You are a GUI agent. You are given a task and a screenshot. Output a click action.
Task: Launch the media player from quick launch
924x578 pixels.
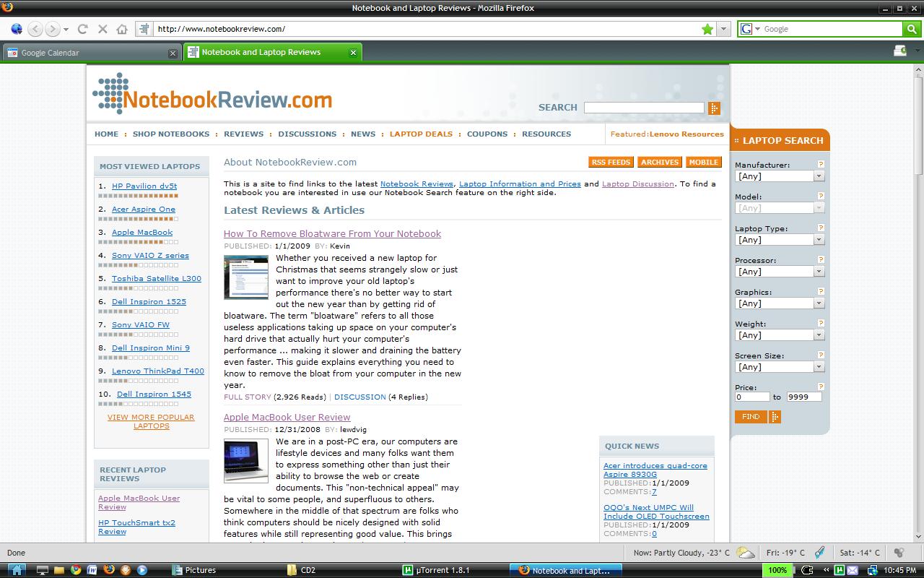(x=142, y=570)
